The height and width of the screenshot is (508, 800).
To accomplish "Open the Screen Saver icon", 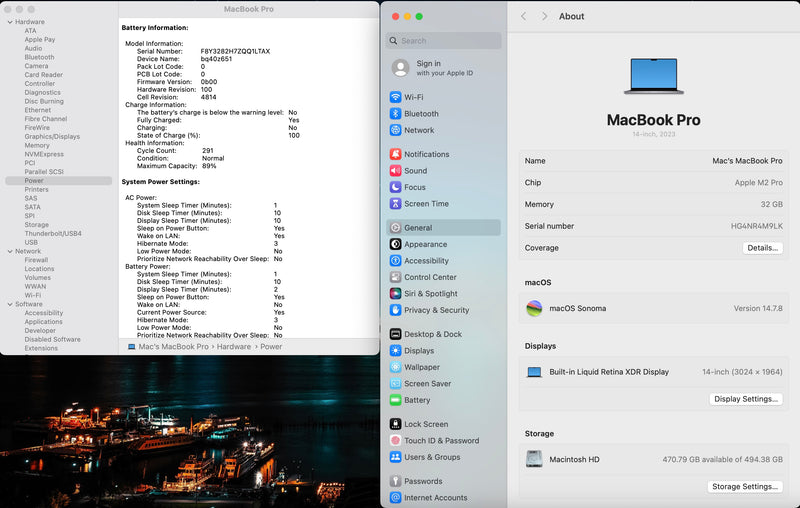I will pyautogui.click(x=395, y=384).
